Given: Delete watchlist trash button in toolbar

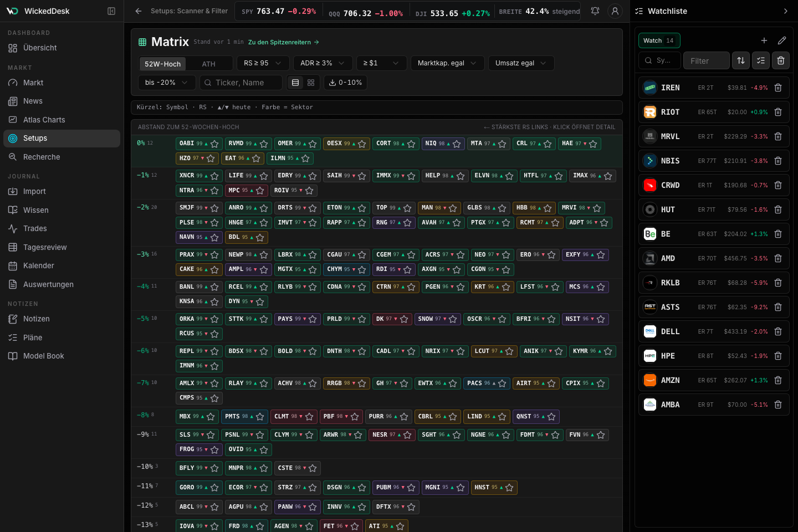Looking at the screenshot, I should [781, 60].
